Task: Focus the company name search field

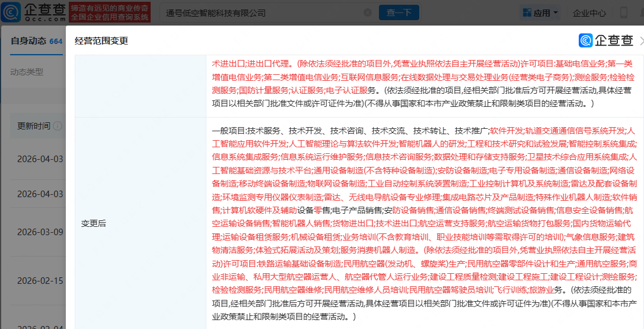Action: coord(261,12)
